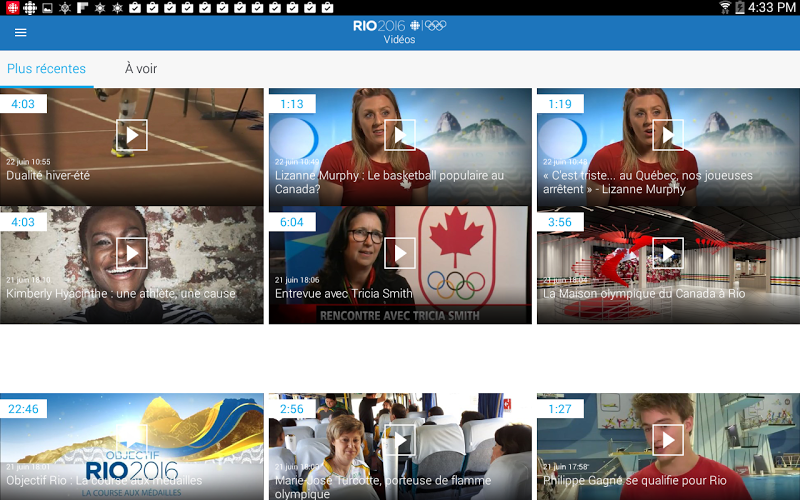Click the 1:27 duration badge
This screenshot has width=800, height=500.
click(560, 409)
